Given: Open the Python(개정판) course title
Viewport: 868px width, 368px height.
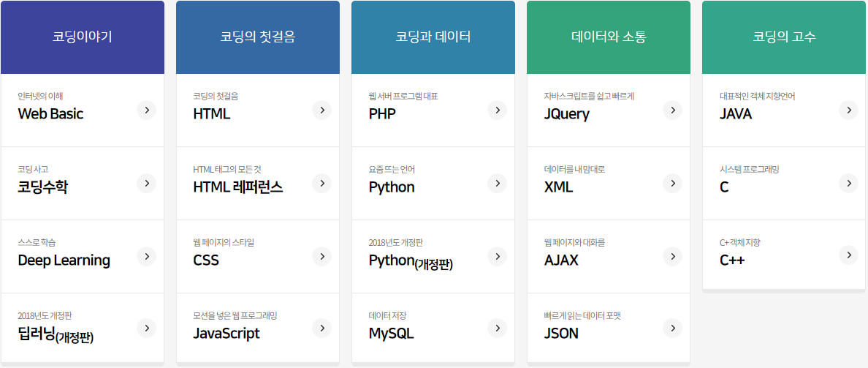Looking at the screenshot, I should point(411,262).
